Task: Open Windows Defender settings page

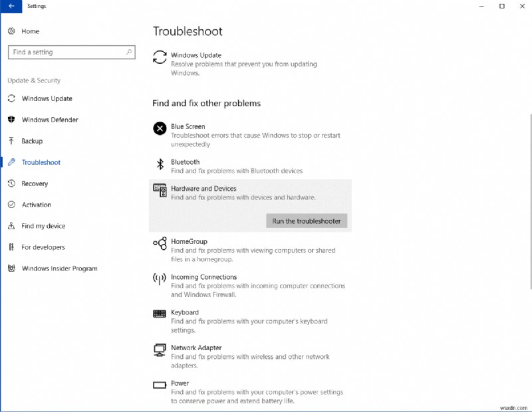Action: [x=50, y=120]
